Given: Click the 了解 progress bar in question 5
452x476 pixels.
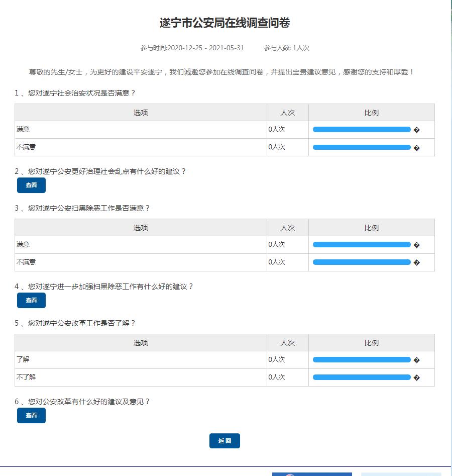Looking at the screenshot, I should click(x=362, y=360).
